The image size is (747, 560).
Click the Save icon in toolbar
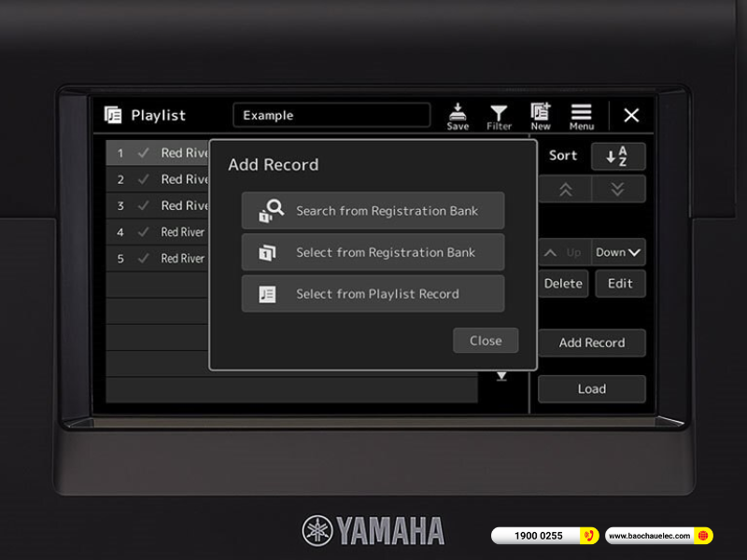458,115
